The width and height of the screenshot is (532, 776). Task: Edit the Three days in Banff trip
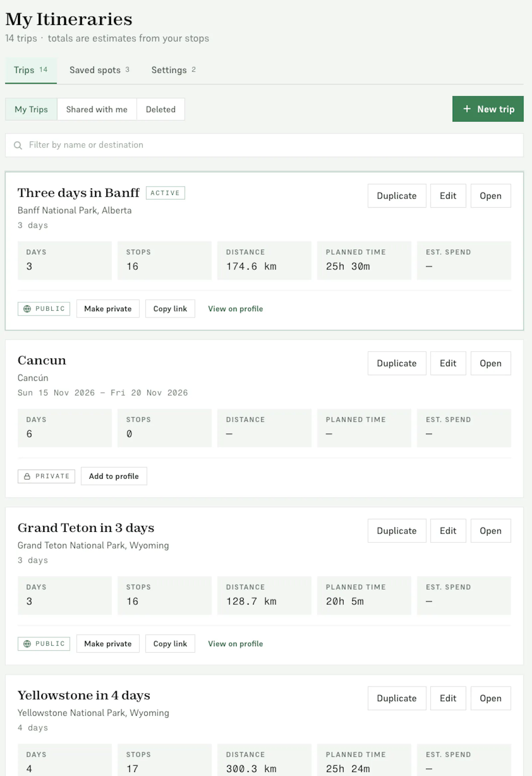point(448,196)
